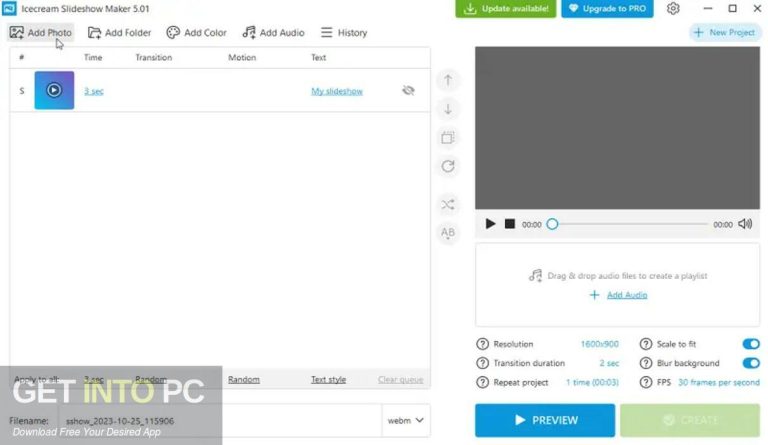Screen dimensions: 768x445
Task: Click the plus icon next to the Add Audio link
Action: coord(594,295)
